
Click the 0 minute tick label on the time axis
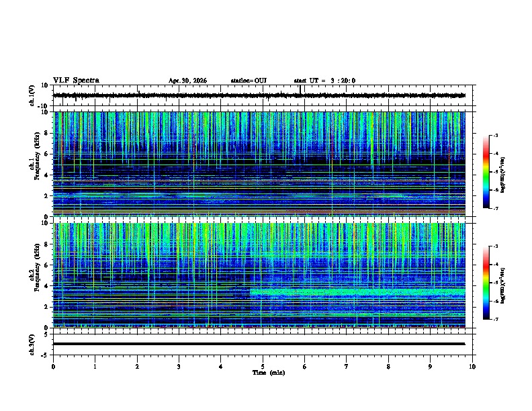click(53, 367)
